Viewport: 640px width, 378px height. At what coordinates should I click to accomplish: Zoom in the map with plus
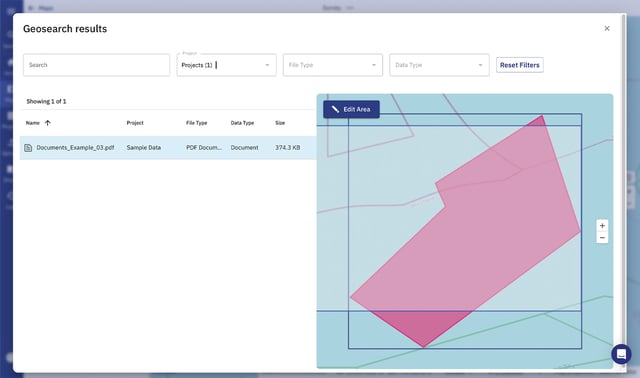coord(602,226)
